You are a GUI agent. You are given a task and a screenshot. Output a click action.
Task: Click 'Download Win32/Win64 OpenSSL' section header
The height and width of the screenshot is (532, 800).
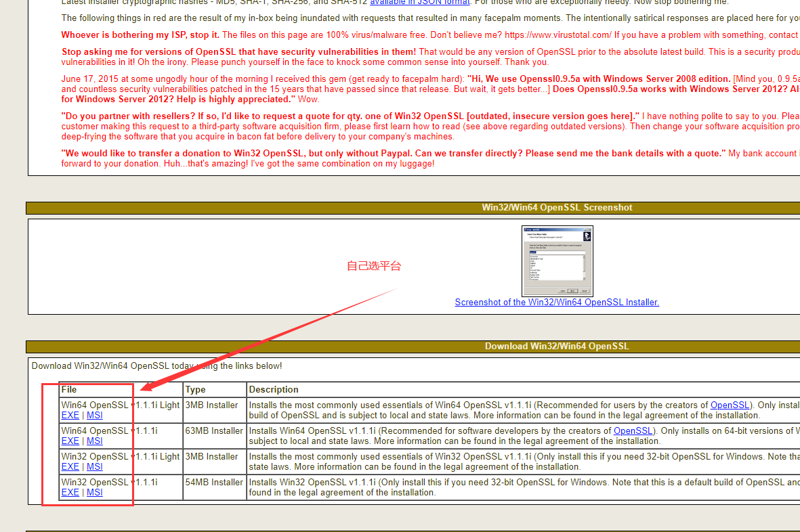point(557,347)
